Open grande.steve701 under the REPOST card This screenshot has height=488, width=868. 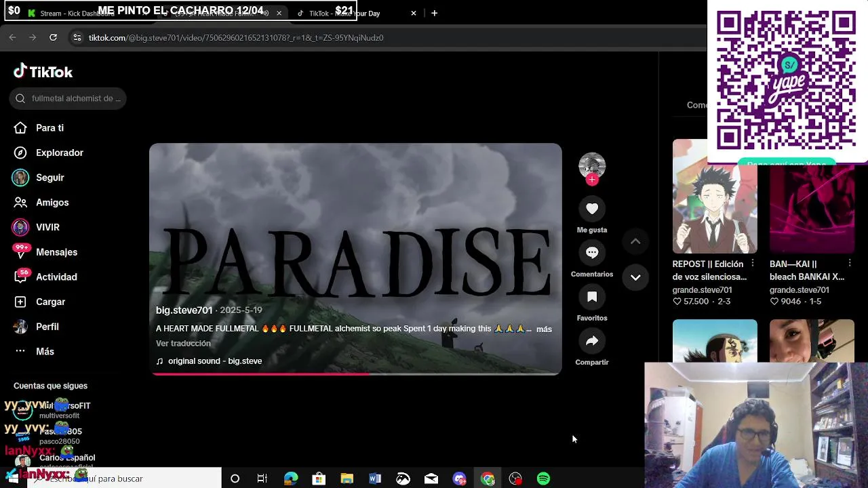click(702, 290)
